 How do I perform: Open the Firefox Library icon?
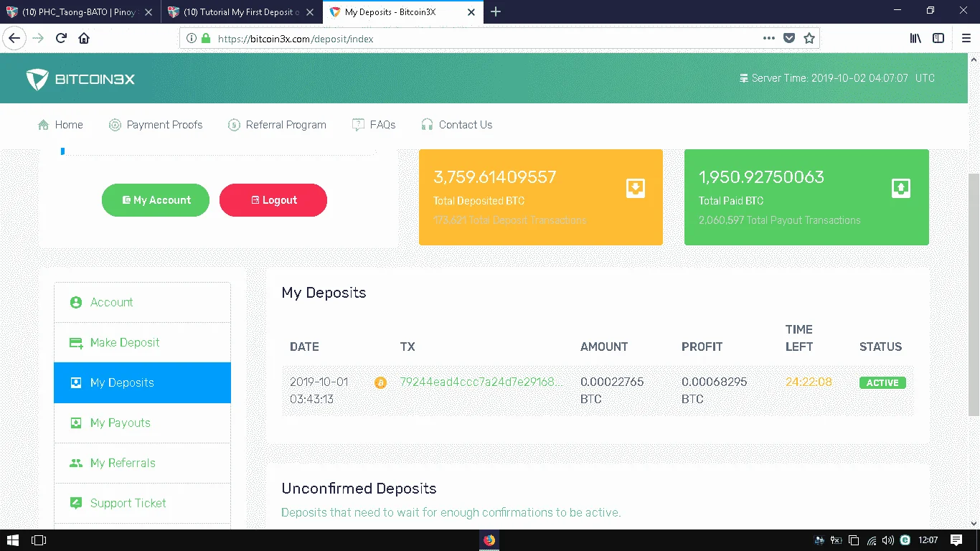(915, 39)
